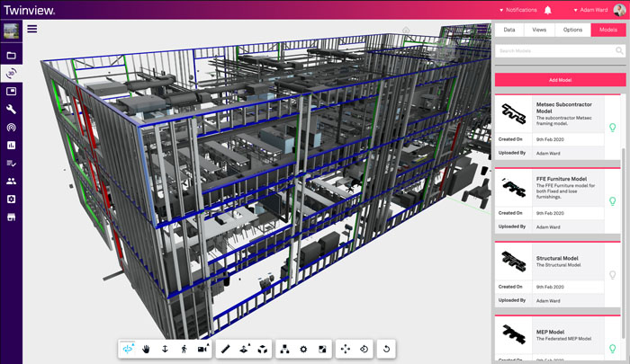This screenshot has height=364, width=630.
Task: Click the Explode model cube tool
Action: tap(262, 349)
